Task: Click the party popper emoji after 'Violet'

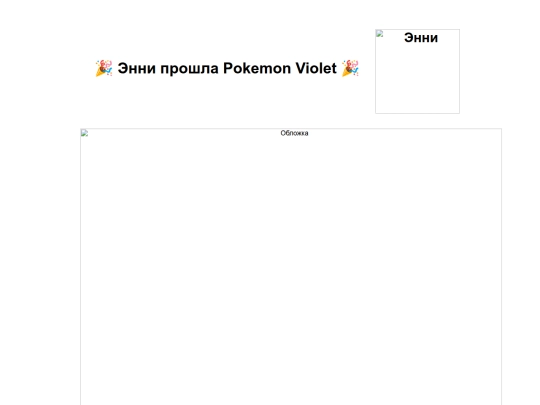Action: [350, 68]
